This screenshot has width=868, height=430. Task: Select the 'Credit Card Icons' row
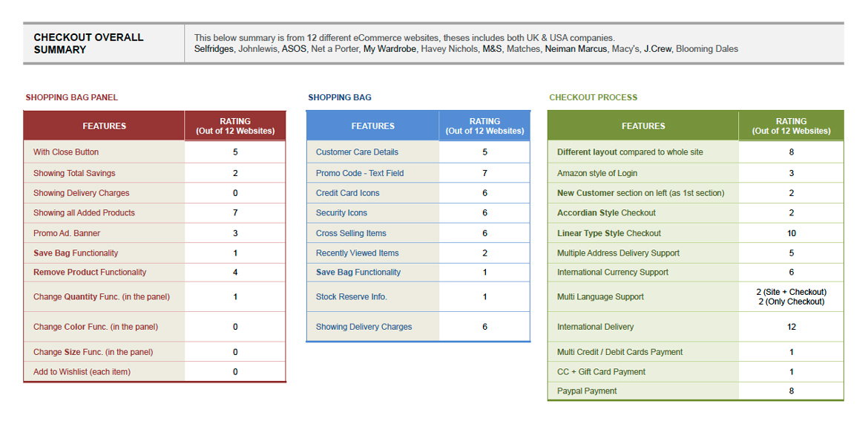click(418, 193)
